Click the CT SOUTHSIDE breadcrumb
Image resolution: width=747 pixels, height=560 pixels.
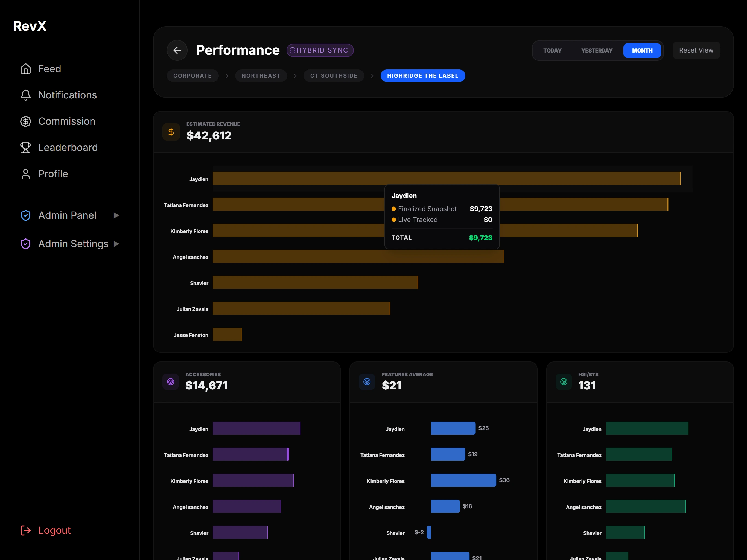point(334,76)
